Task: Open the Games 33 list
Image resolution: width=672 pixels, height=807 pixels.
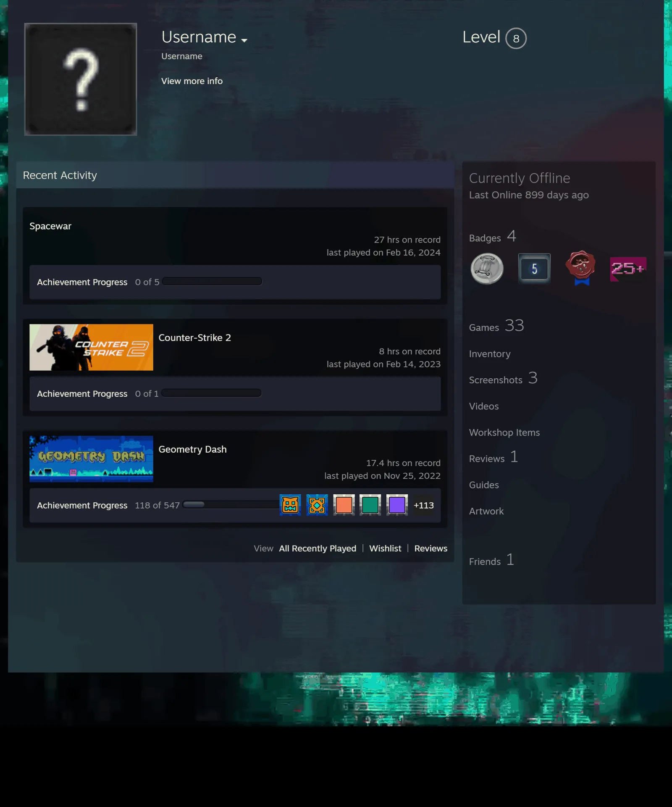Action: 496,326
